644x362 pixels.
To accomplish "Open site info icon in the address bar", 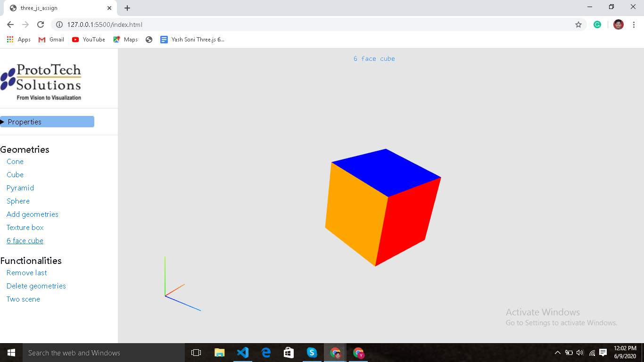I will (x=59, y=24).
